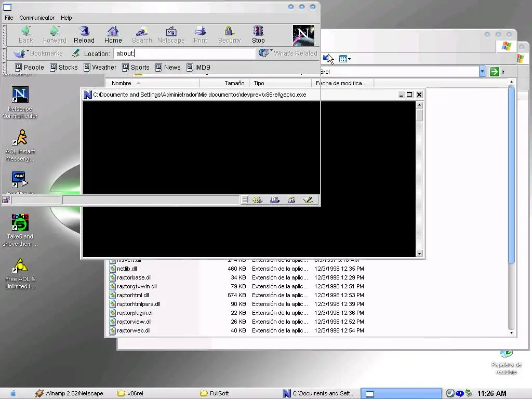Screen dimensions: 532x399
Task: Select the raptorhtml.dll file
Action: [x=132, y=295]
